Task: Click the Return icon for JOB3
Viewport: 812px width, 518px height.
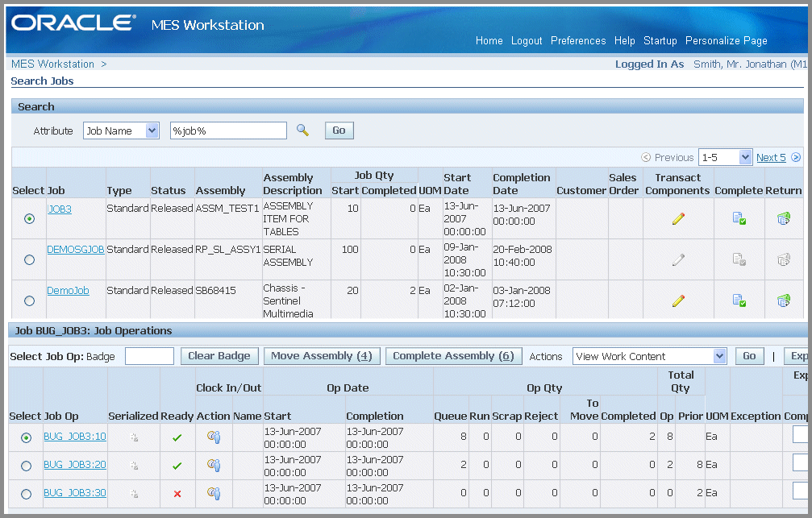Action: [784, 218]
